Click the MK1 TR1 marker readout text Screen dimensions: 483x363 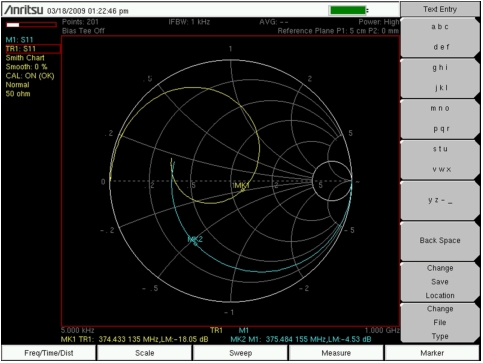tap(135, 339)
